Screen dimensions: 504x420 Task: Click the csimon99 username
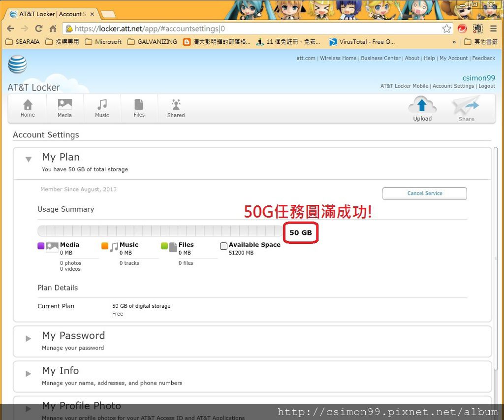(x=478, y=78)
